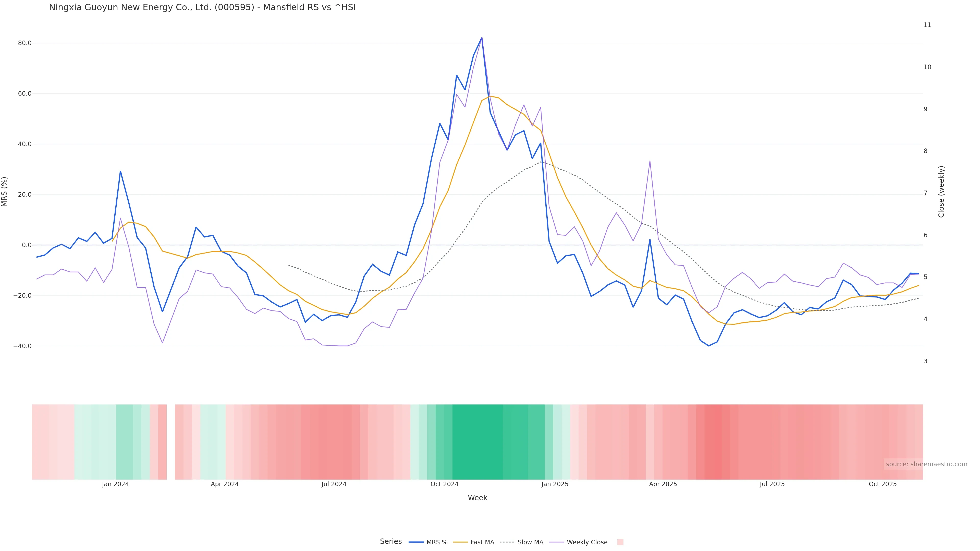Click the darkest green heatmap band
The height and width of the screenshot is (551, 980).
click(x=477, y=442)
